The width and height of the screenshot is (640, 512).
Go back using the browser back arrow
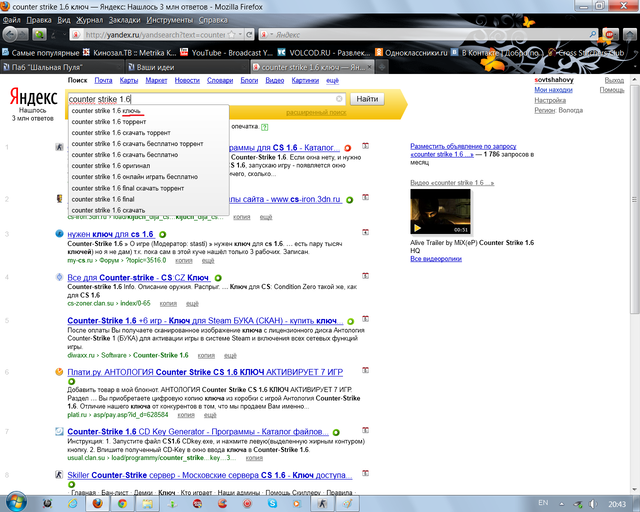click(x=9, y=34)
